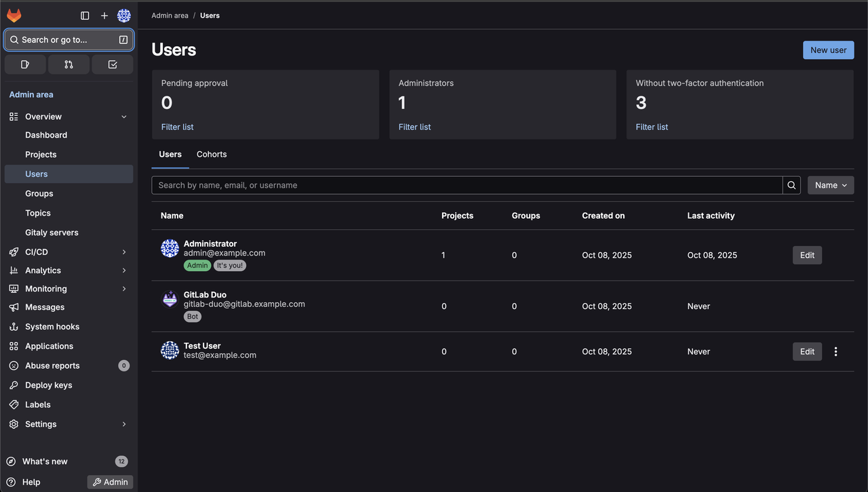
Task: Toggle the sidebar collapse icon
Action: pos(85,16)
